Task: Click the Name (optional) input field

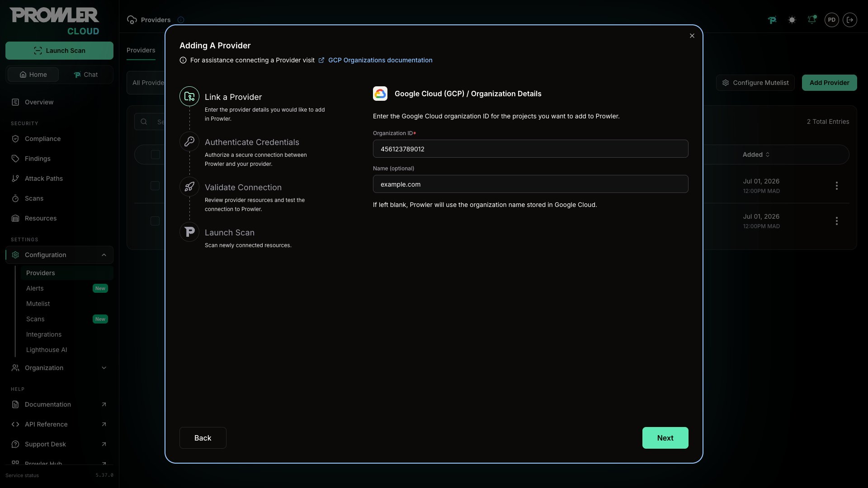Action: tap(530, 184)
